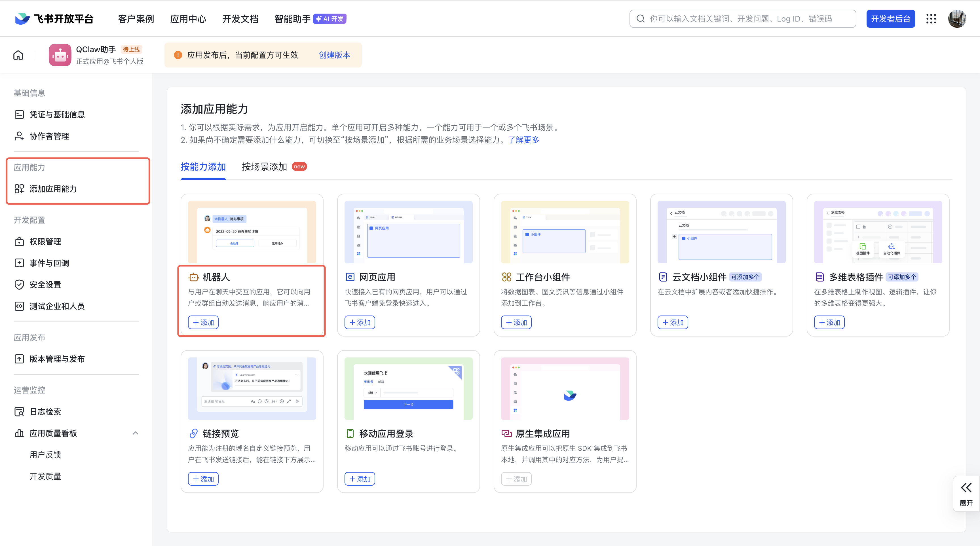Open the profile avatar menu
980x546 pixels.
pos(957,18)
